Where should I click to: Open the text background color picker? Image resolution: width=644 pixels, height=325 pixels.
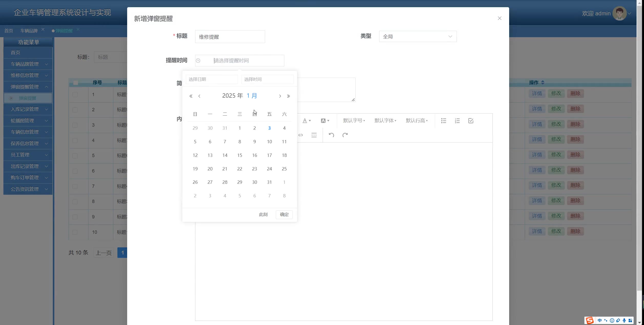(x=325, y=121)
